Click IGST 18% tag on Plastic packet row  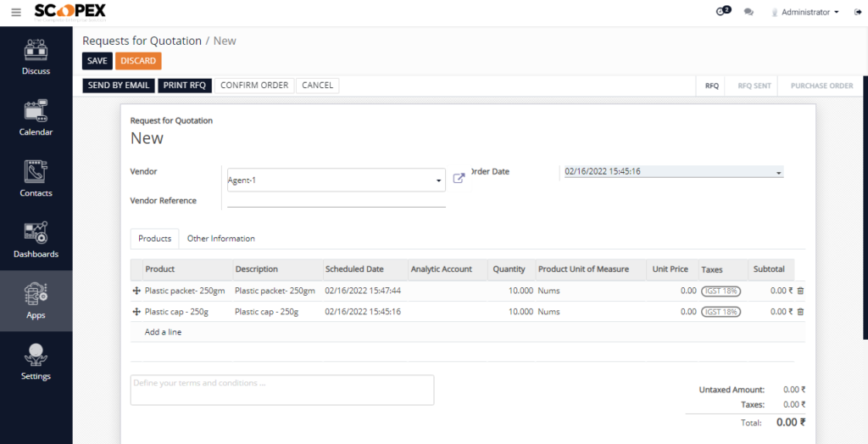click(x=721, y=291)
